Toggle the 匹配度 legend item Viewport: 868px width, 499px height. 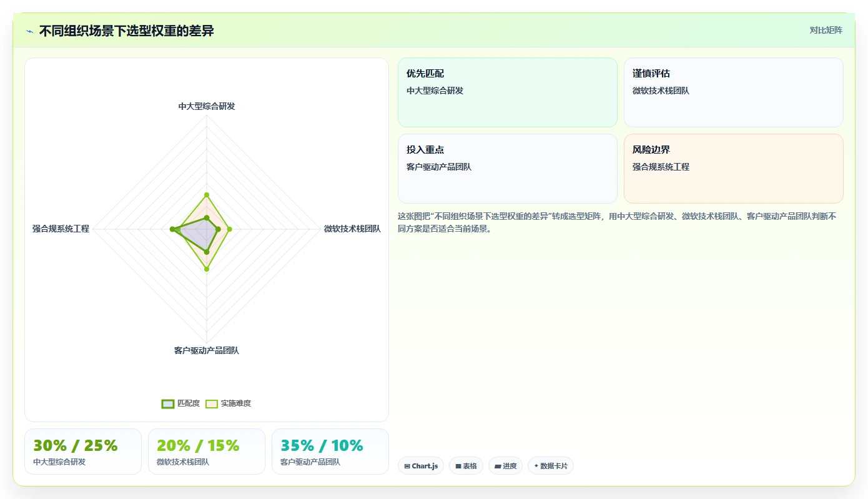click(x=181, y=403)
